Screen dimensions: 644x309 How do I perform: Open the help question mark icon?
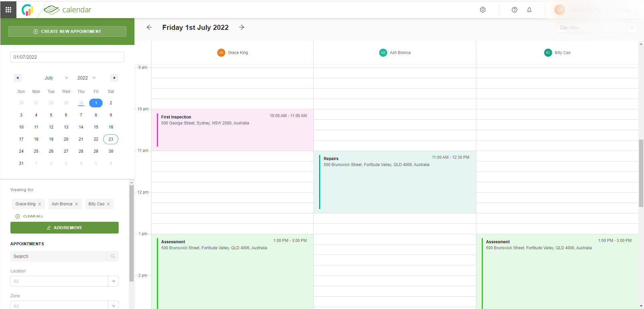tap(515, 10)
